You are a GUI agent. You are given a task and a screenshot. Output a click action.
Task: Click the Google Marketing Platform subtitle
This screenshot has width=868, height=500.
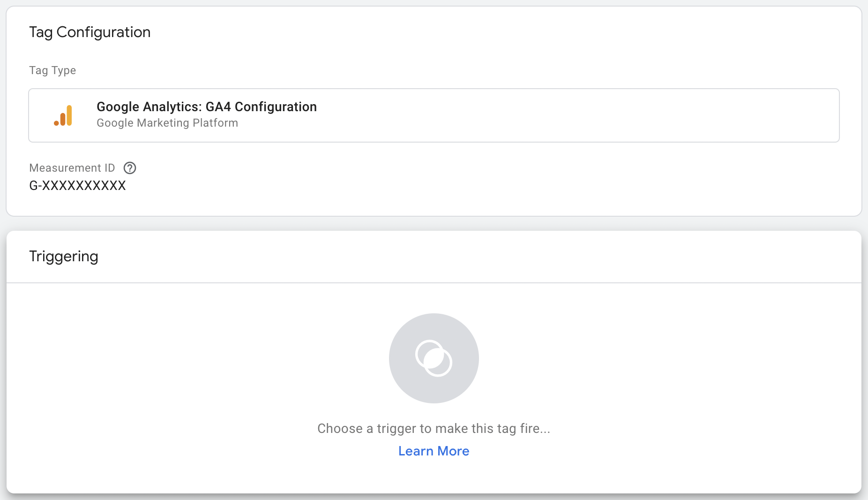167,123
